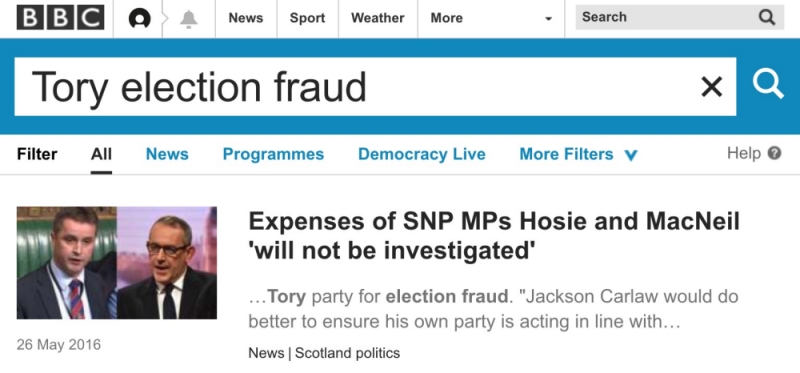Expand the More Filters dropdown
Screen dimensions: 800x373
pos(579,154)
